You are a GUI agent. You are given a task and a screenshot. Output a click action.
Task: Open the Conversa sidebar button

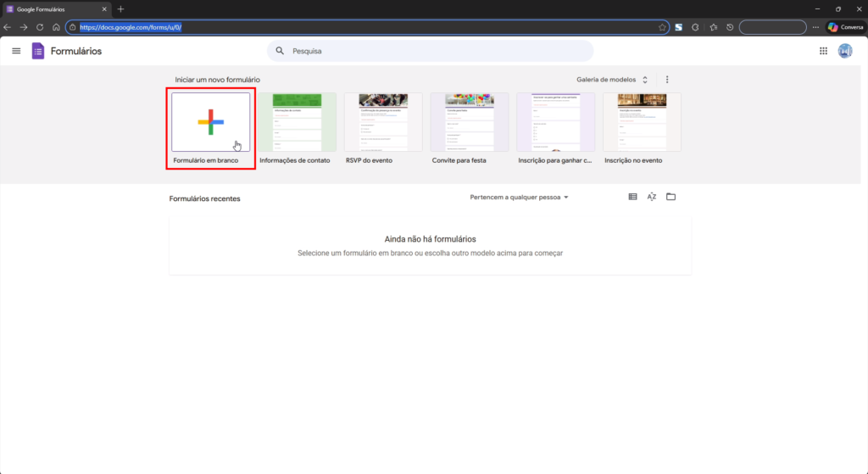(845, 27)
